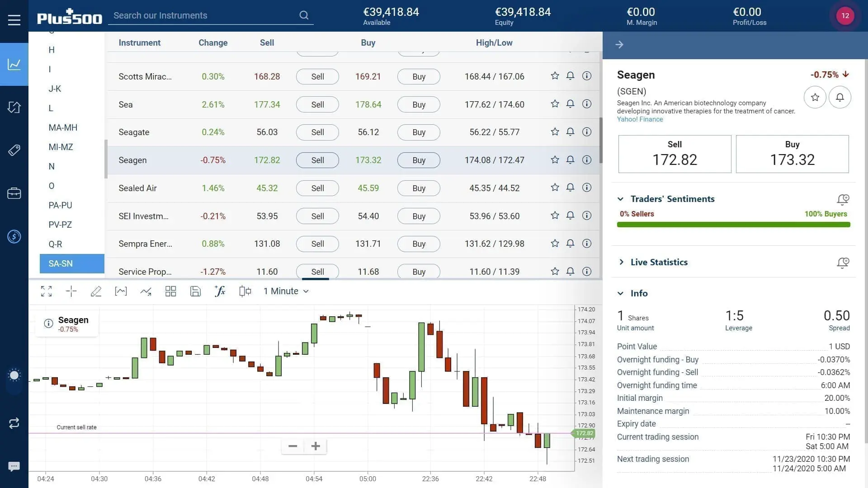Click Buy button for Sea row
This screenshot has height=488, width=868.
point(419,104)
